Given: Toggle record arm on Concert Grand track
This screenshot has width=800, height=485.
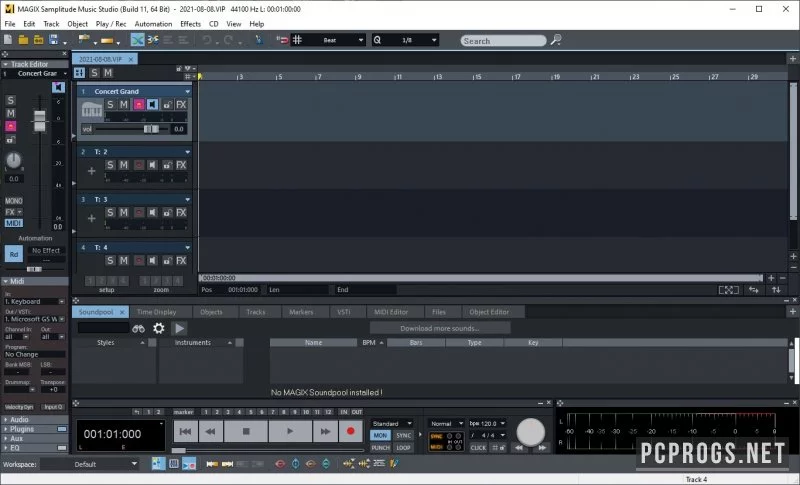Looking at the screenshot, I should click(x=138, y=105).
